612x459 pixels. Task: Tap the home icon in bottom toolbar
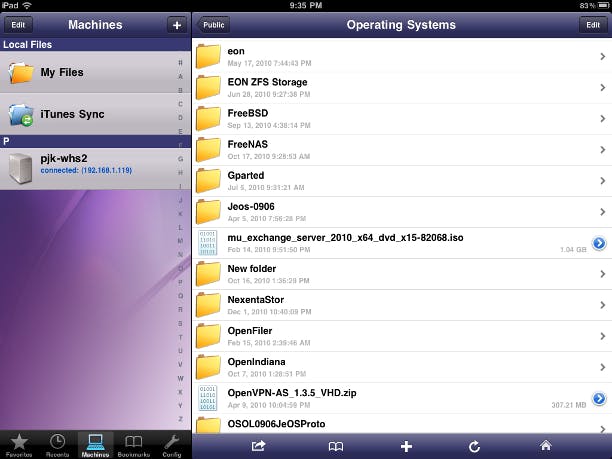click(x=546, y=445)
